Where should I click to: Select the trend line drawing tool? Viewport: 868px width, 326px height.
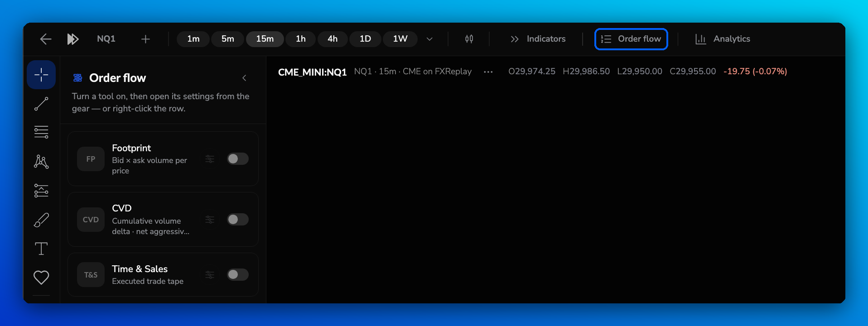pyautogui.click(x=41, y=104)
